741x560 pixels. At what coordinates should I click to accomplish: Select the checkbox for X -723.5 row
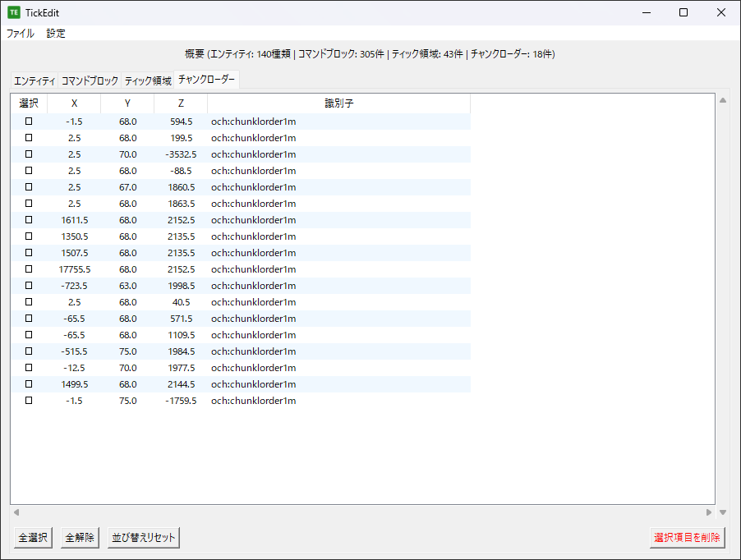29,286
